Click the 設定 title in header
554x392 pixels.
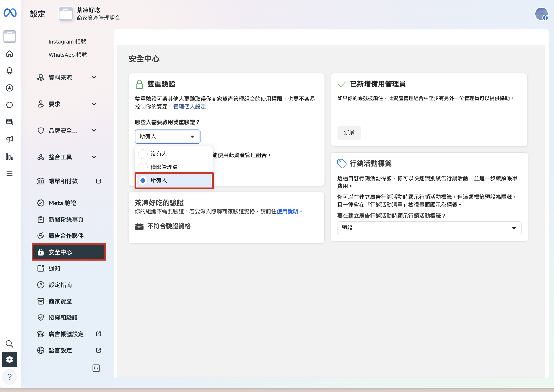click(38, 14)
